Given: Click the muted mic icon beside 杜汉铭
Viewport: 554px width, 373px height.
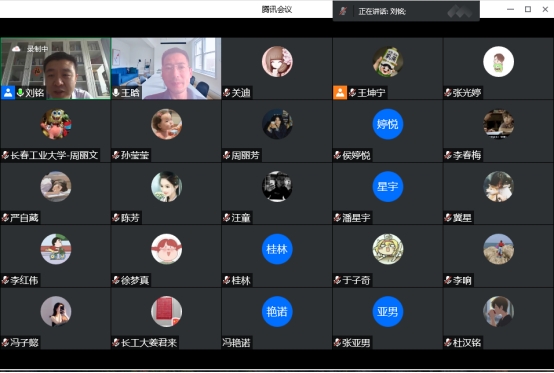Looking at the screenshot, I should [x=448, y=342].
